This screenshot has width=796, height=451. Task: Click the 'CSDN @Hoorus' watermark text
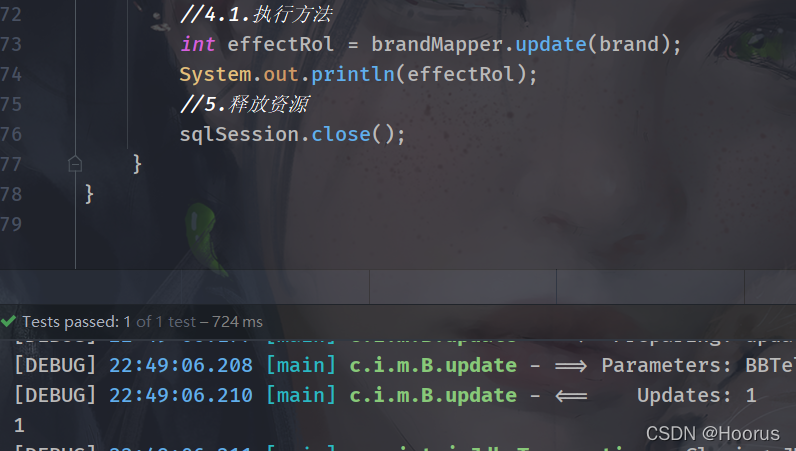pos(713,434)
